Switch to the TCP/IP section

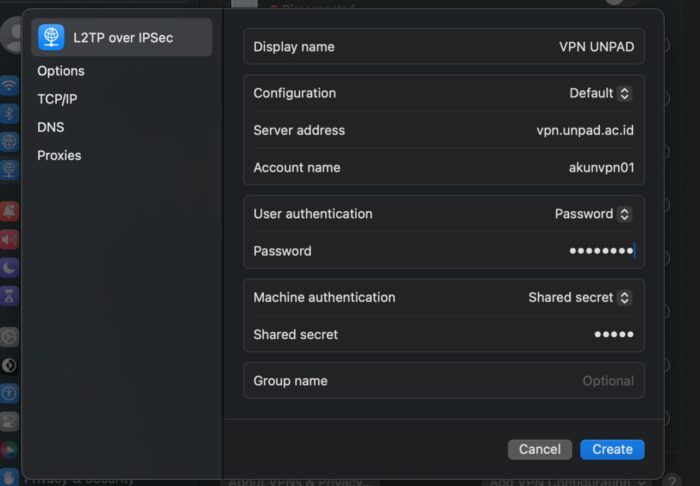point(57,99)
